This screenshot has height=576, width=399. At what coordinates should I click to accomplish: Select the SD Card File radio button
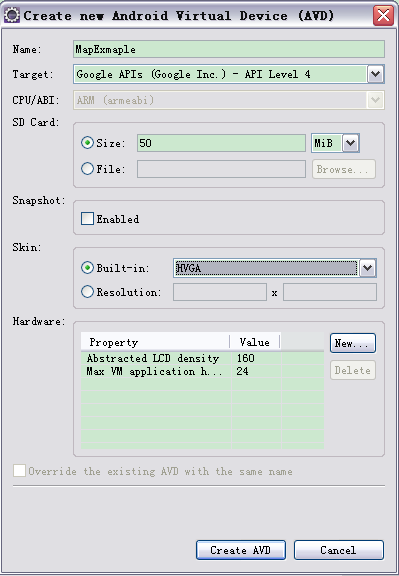click(x=87, y=169)
